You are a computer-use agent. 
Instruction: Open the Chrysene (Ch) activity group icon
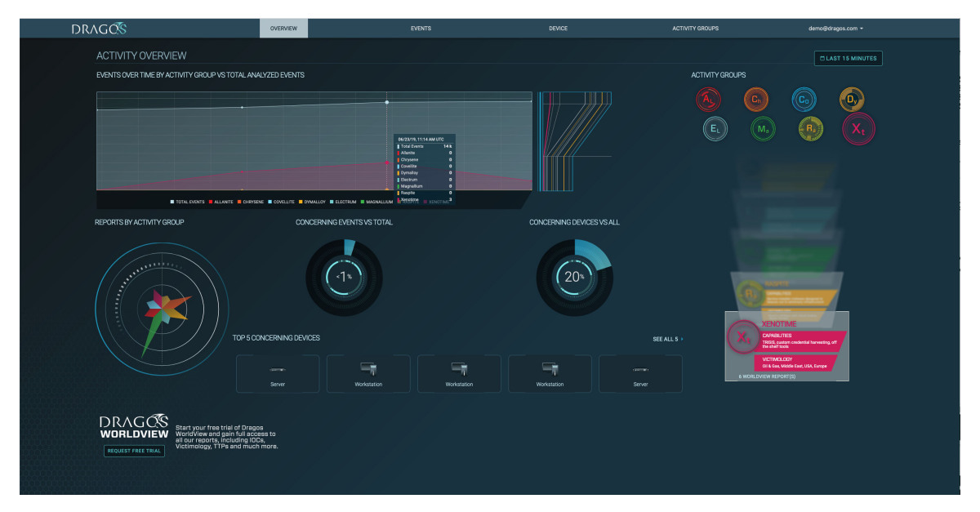[755, 100]
